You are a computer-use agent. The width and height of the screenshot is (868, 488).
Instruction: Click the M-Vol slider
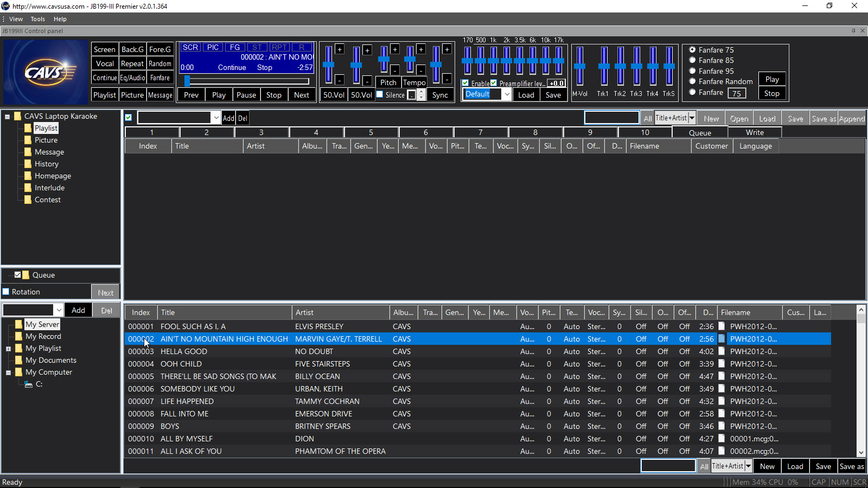(579, 66)
